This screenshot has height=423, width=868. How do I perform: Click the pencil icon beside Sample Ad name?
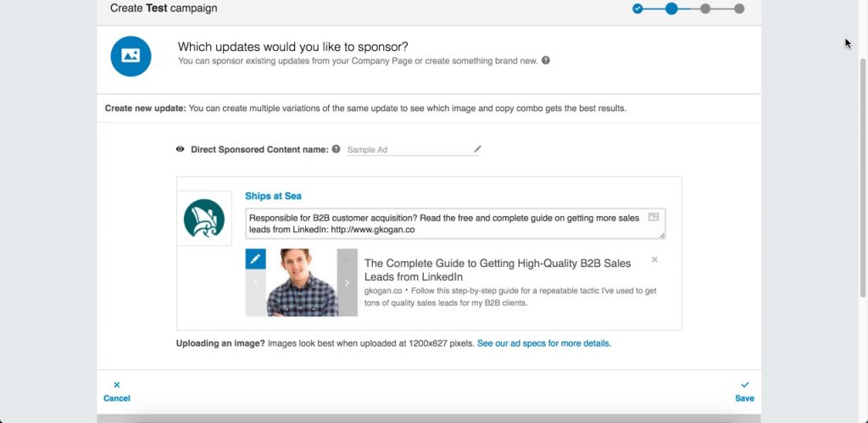477,149
